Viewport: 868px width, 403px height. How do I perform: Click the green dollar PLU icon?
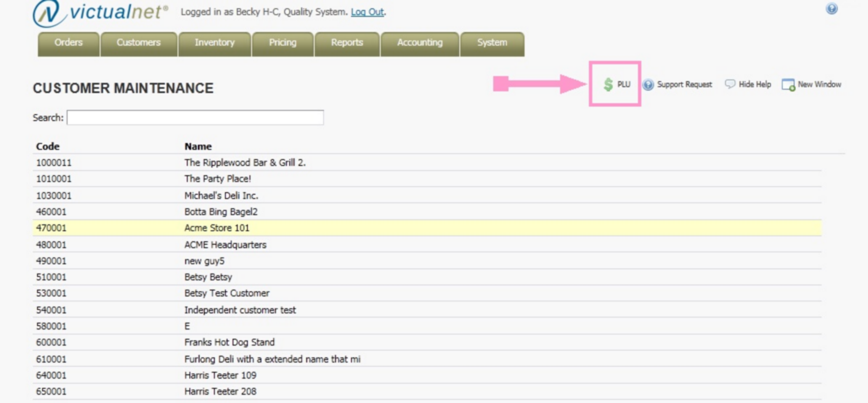coord(608,85)
